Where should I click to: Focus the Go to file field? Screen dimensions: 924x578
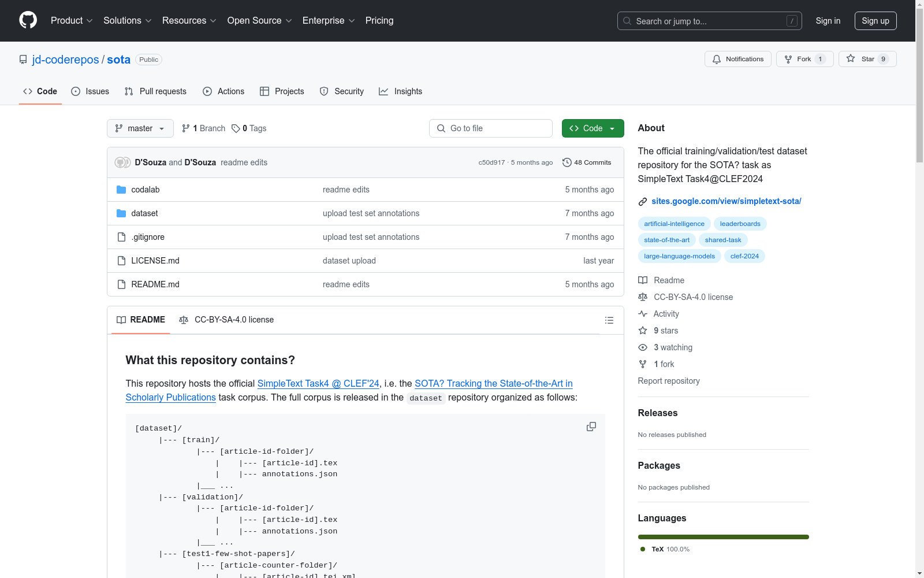[x=491, y=128]
